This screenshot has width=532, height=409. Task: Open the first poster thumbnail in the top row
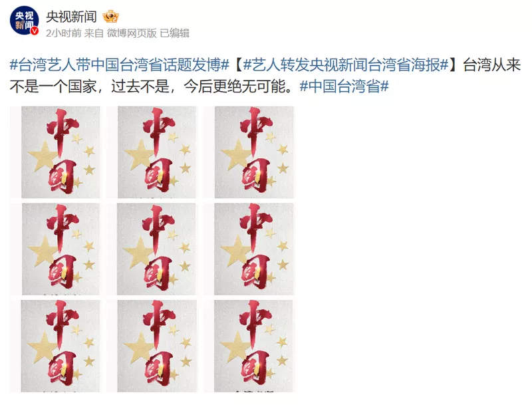coord(55,152)
